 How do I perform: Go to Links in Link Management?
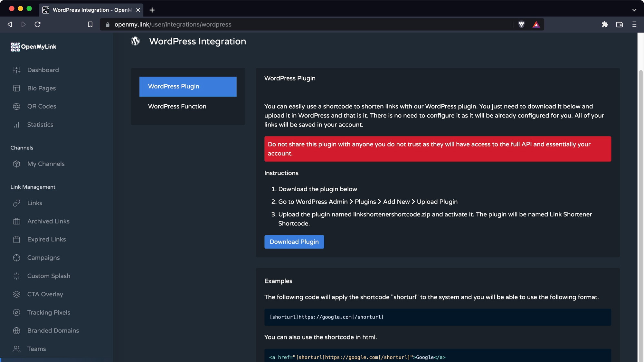35,203
